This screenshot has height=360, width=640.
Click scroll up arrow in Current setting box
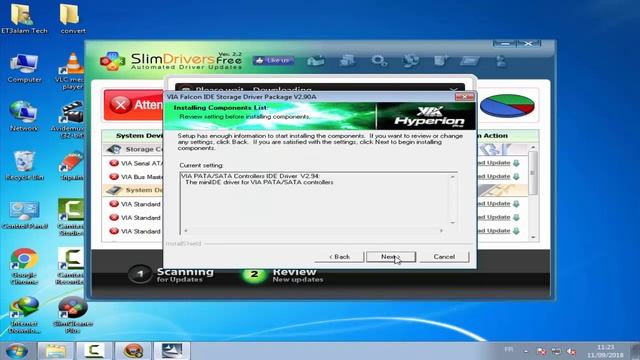(452, 177)
